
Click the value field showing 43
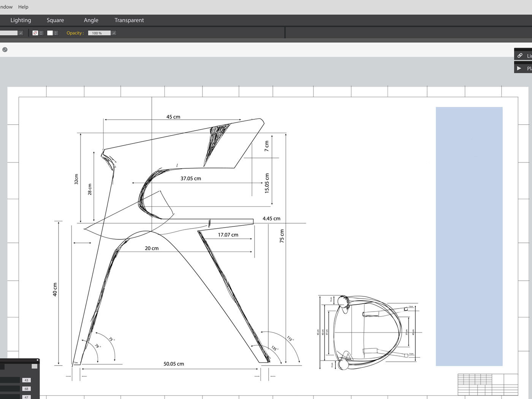pyautogui.click(x=26, y=380)
